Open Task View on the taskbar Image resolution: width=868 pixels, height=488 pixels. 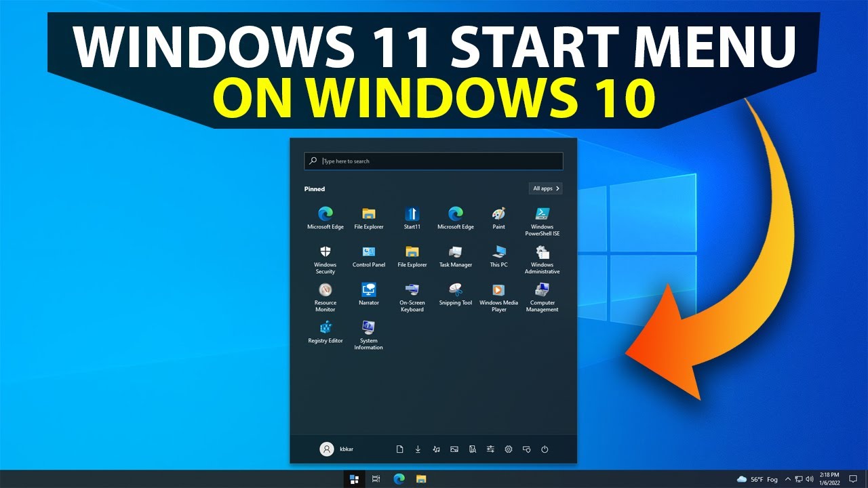pyautogui.click(x=376, y=479)
